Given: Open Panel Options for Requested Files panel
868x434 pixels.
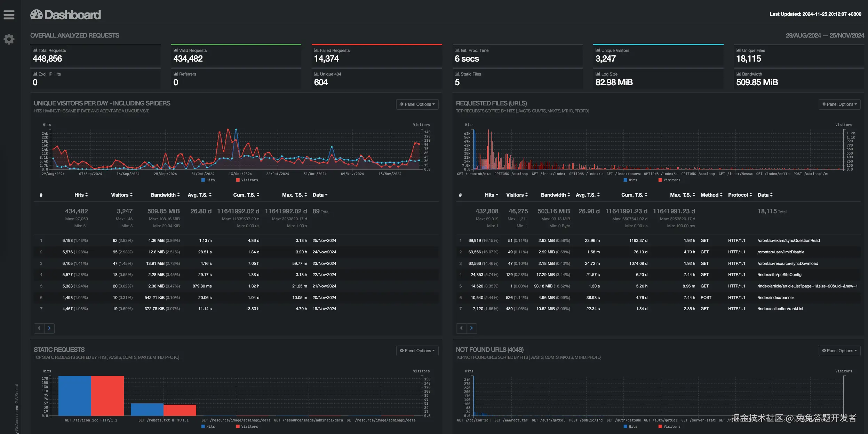Looking at the screenshot, I should (x=839, y=104).
